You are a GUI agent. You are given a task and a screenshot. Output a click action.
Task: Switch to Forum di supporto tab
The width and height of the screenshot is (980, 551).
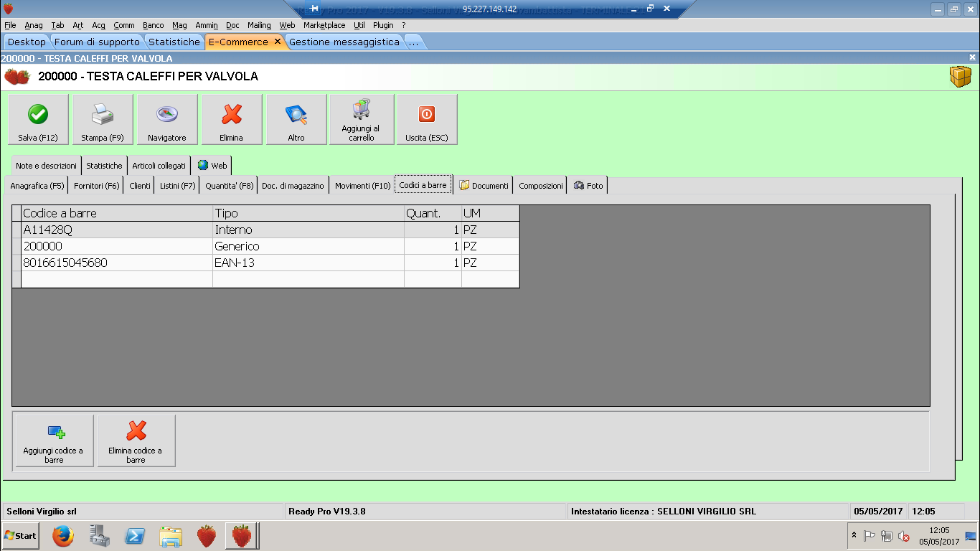coord(97,42)
